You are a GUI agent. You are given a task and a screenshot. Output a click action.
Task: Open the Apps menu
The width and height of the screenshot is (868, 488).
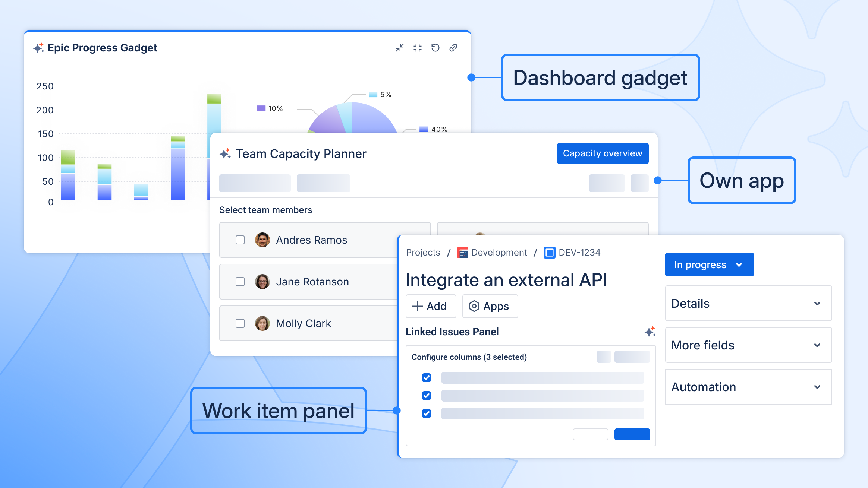click(490, 306)
